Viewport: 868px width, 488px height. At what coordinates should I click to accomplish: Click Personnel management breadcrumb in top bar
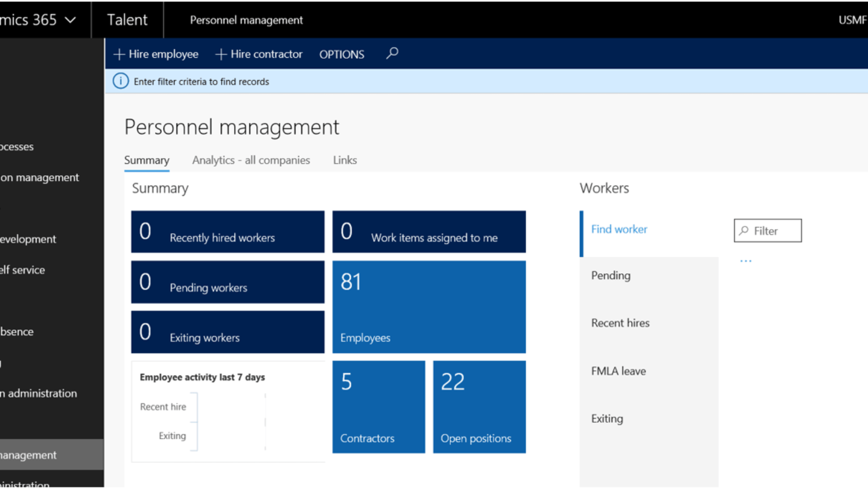[x=246, y=20]
